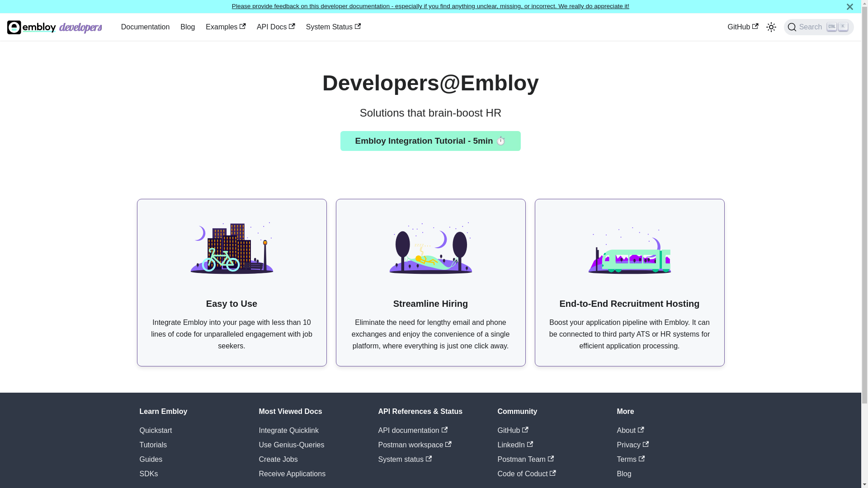868x488 pixels.
Task: Open the SDKs footer link
Action: pos(148,474)
